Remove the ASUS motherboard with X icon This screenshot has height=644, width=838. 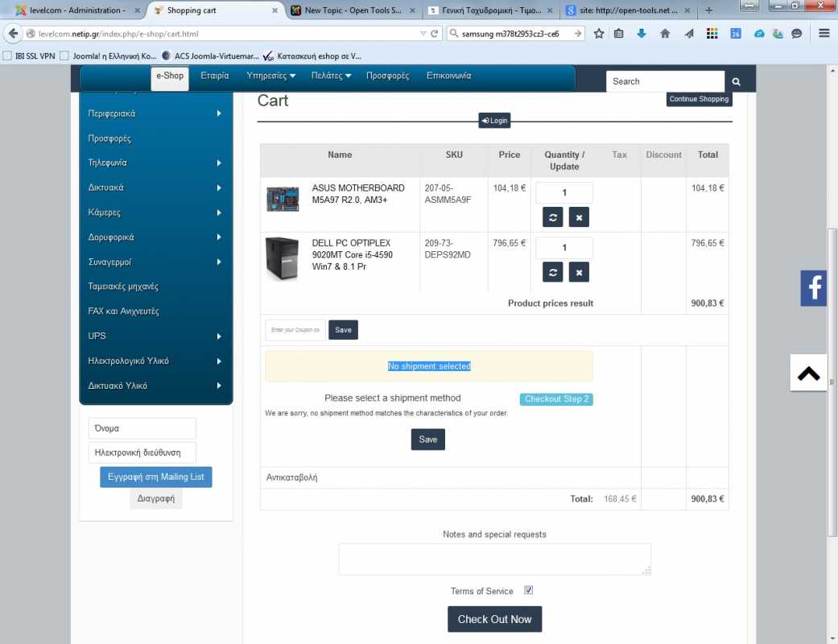[x=579, y=217]
